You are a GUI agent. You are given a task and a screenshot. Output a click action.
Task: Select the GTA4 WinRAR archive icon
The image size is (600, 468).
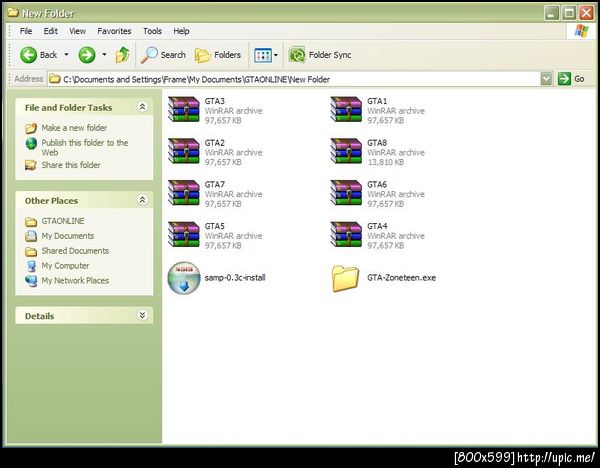(x=346, y=235)
